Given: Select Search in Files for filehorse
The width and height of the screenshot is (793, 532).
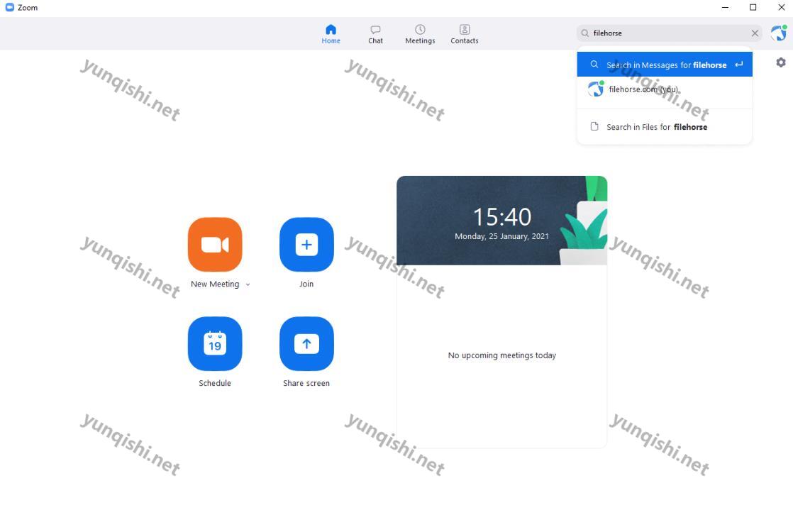Looking at the screenshot, I should coord(665,127).
